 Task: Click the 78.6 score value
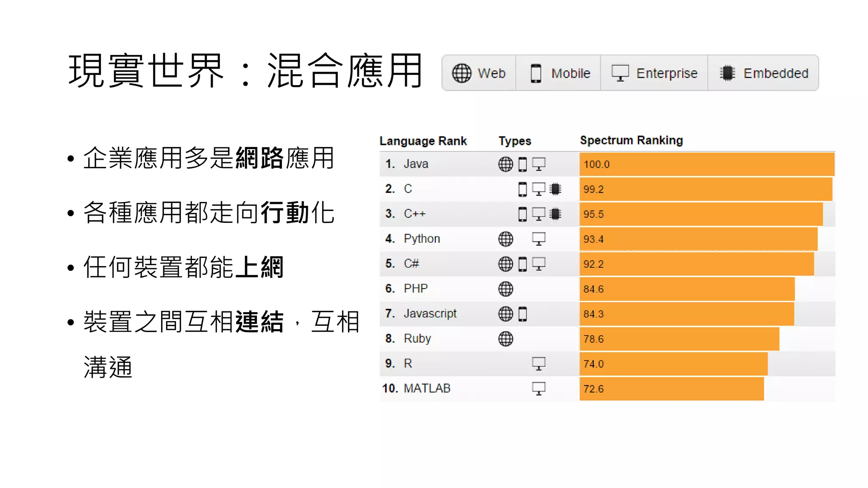[x=593, y=339]
